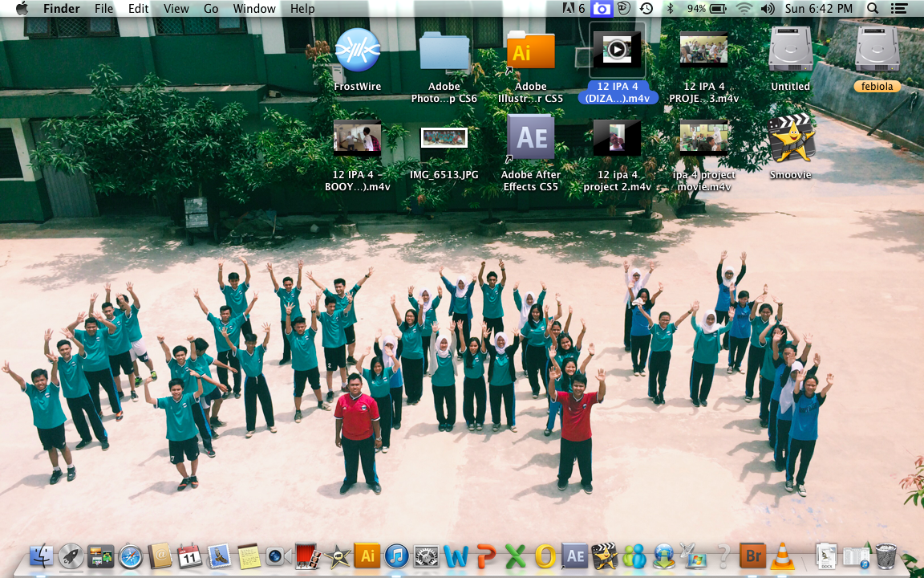
Task: Select the IMG_6513.JPG image file
Action: [444, 138]
